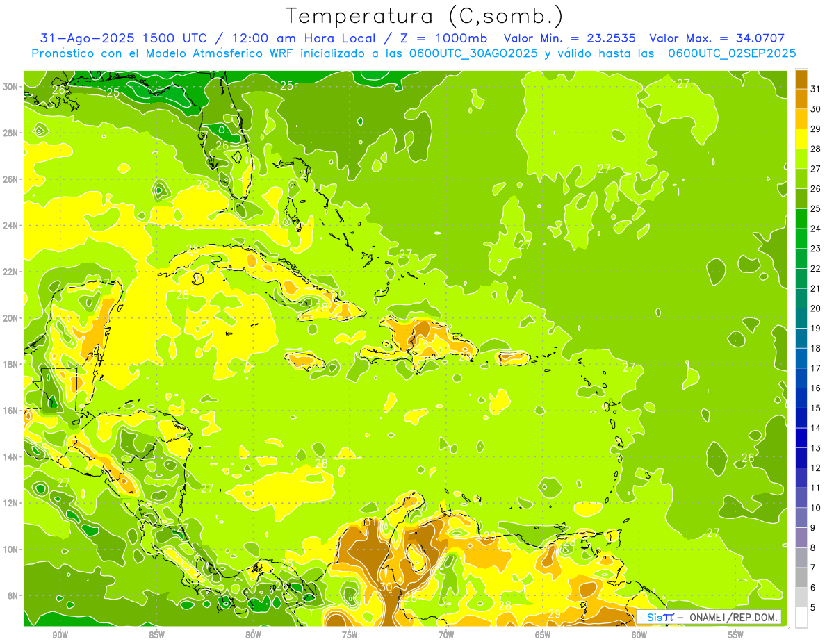The width and height of the screenshot is (834, 644).
Task: Click the '10N' latitude axis label
Action: 11,550
